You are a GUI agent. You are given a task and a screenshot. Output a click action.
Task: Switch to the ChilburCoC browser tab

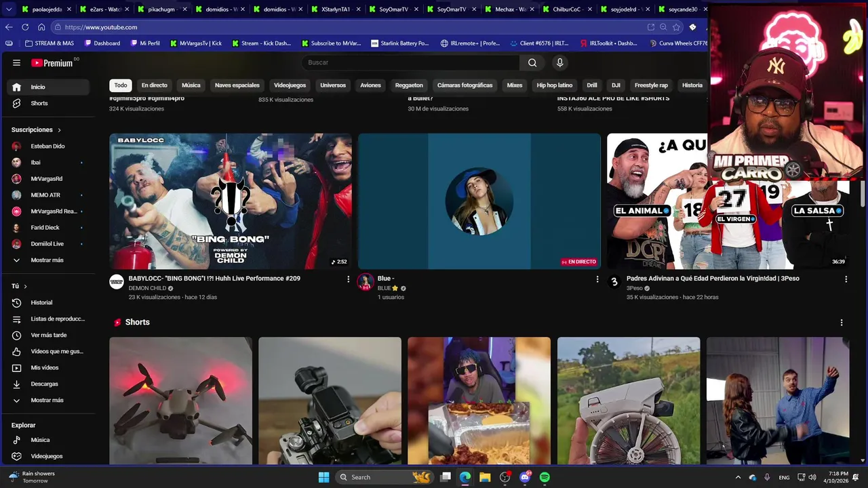(x=566, y=9)
